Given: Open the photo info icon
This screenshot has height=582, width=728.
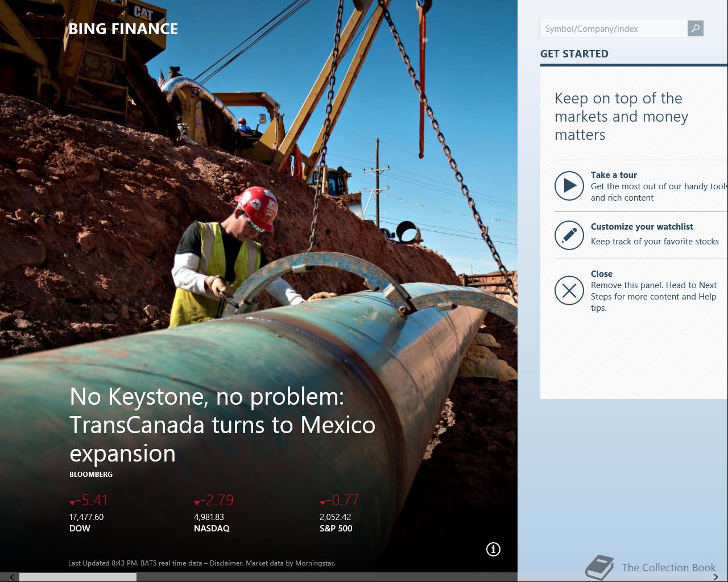Looking at the screenshot, I should (x=493, y=549).
